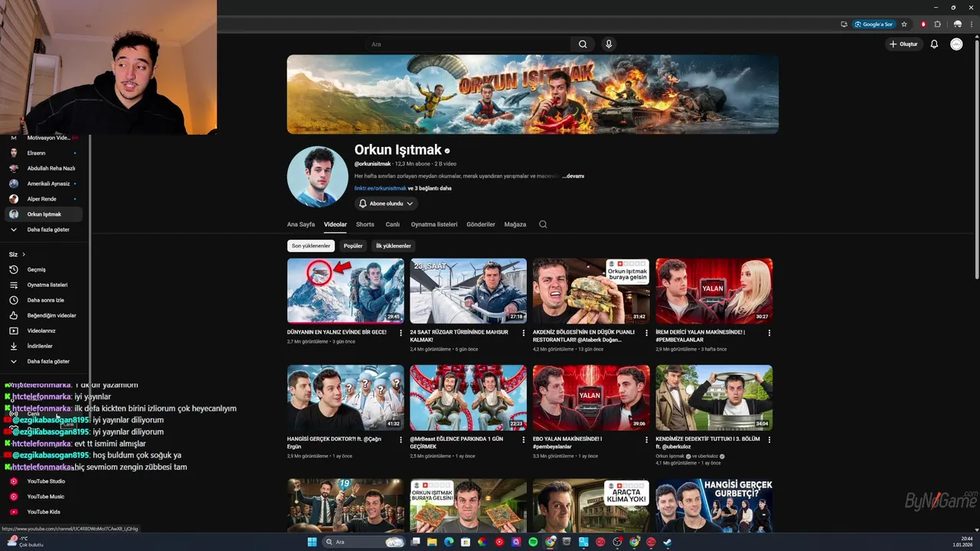Open options for DÜNYANIN EN YALNIZ EVİNDE video

(x=400, y=333)
